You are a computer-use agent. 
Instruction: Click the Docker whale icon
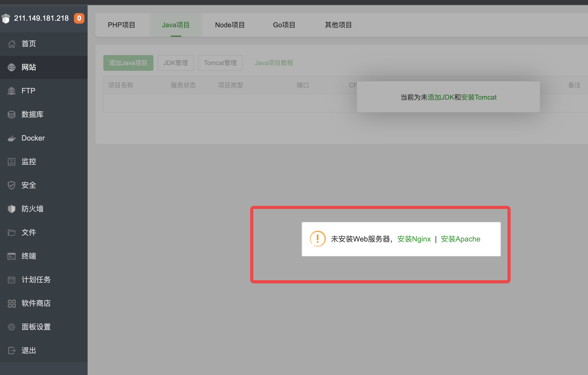click(12, 138)
